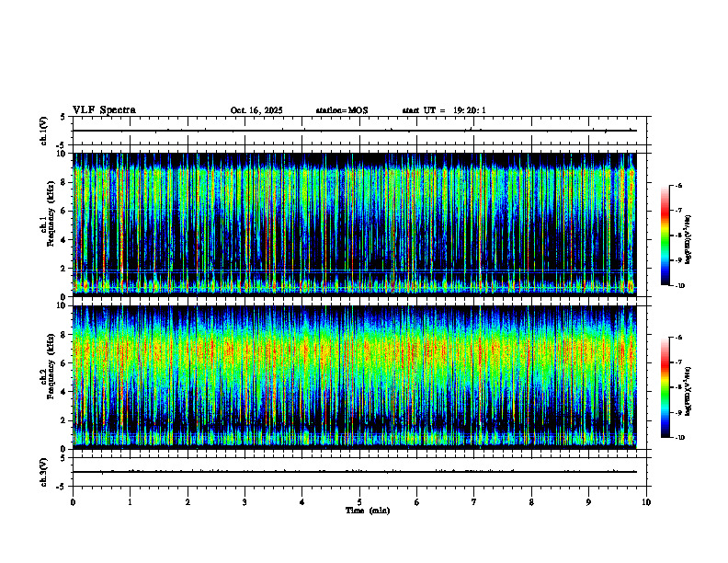The width and height of the screenshot is (728, 563).
Task: Click the 'station=MOS' label
Action: click(342, 110)
